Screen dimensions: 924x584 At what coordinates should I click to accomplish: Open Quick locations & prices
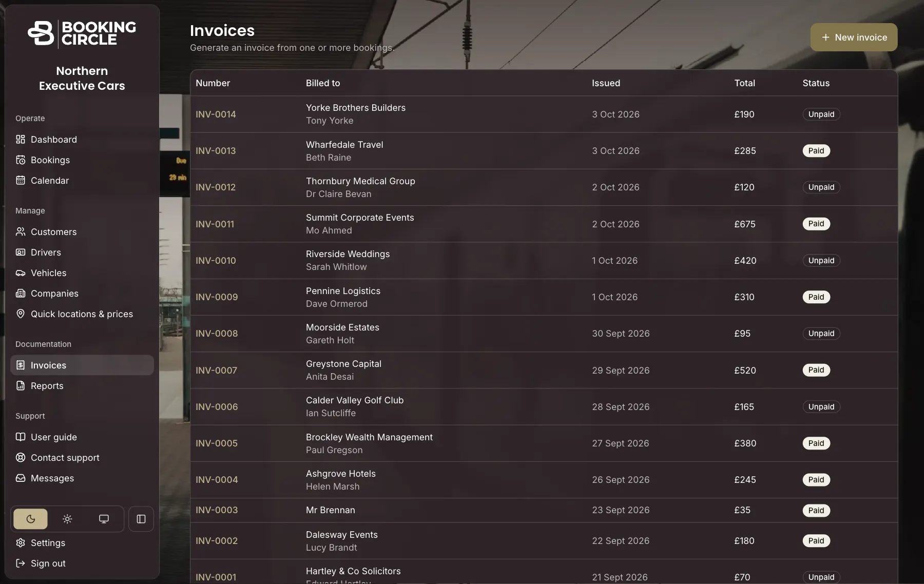click(82, 314)
